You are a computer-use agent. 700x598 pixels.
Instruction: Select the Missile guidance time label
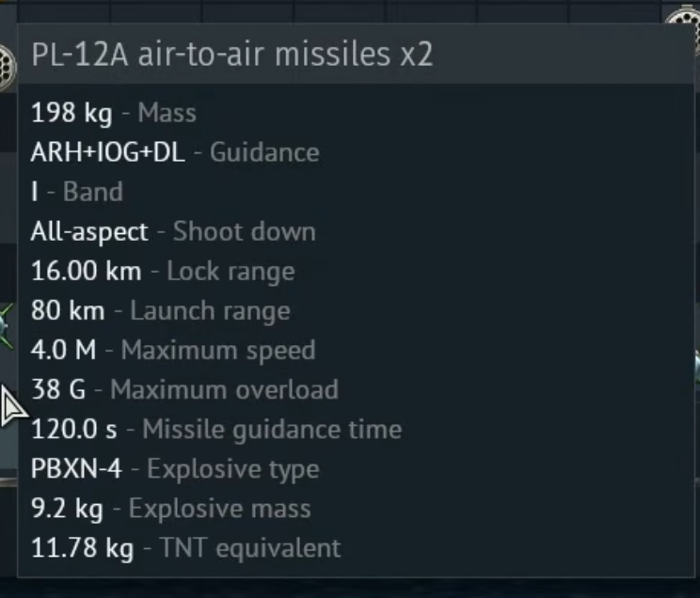click(x=272, y=430)
